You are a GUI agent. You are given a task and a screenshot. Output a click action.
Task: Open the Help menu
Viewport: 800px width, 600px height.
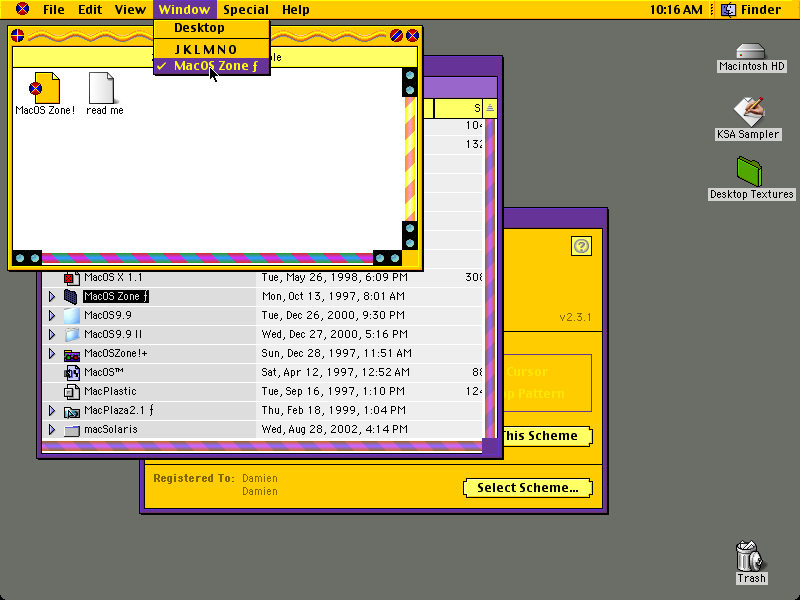pos(295,9)
